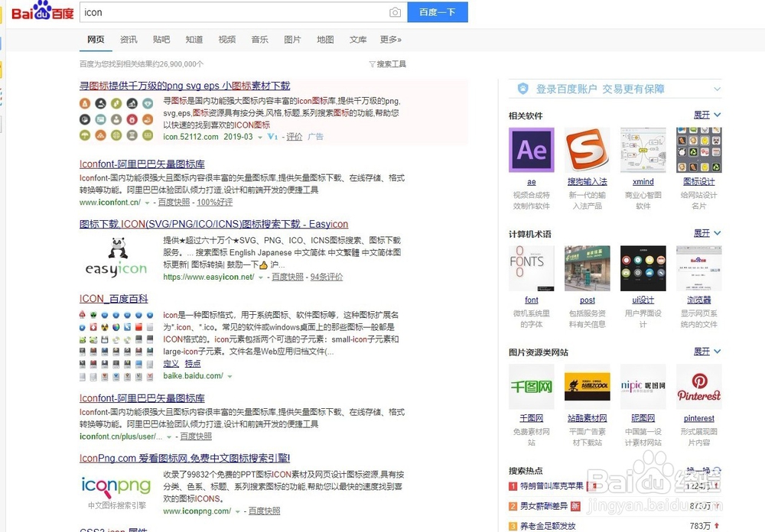Viewport: 765px width, 532px height.
Task: Expand dropdown arrow after www.iconpng.com/
Action: [238, 511]
